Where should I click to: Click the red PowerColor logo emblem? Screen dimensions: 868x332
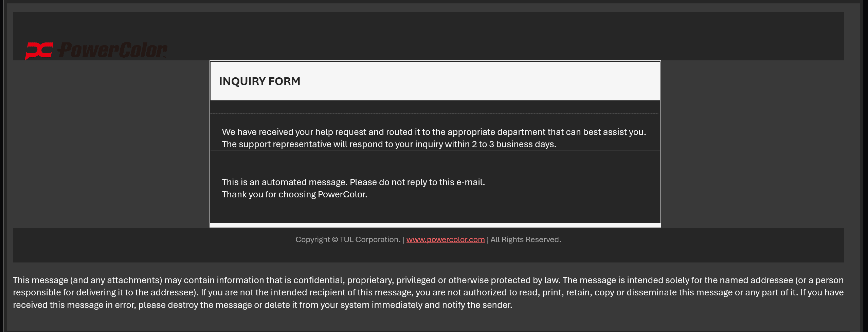coord(39,51)
